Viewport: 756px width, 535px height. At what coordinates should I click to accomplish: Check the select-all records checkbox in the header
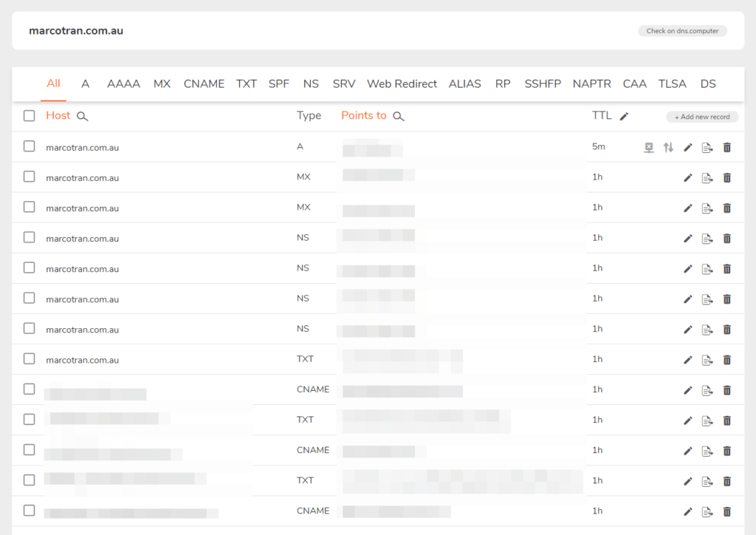pyautogui.click(x=29, y=115)
